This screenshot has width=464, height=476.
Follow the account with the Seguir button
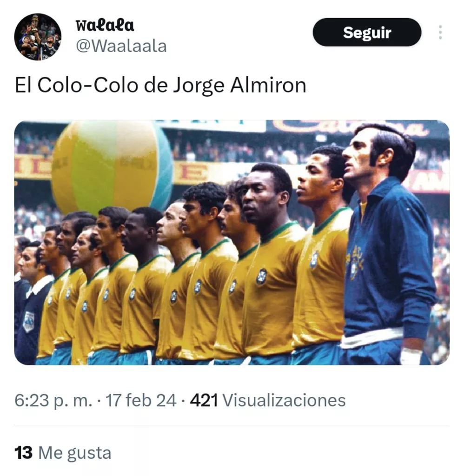click(367, 32)
